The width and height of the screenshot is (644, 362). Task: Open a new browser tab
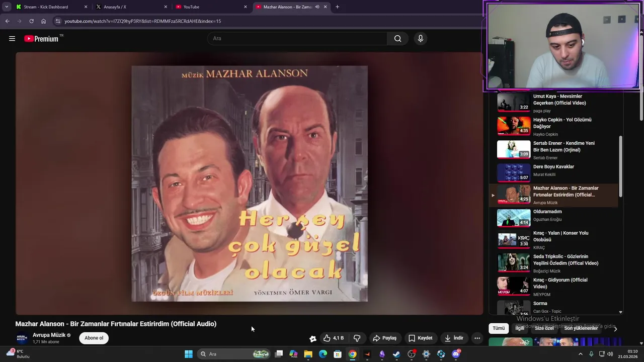[x=337, y=7]
